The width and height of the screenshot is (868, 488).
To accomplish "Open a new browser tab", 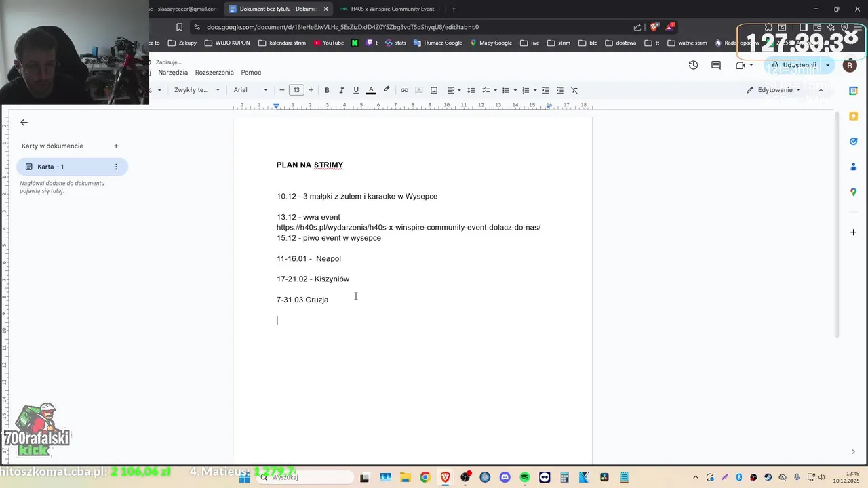I will [x=454, y=9].
